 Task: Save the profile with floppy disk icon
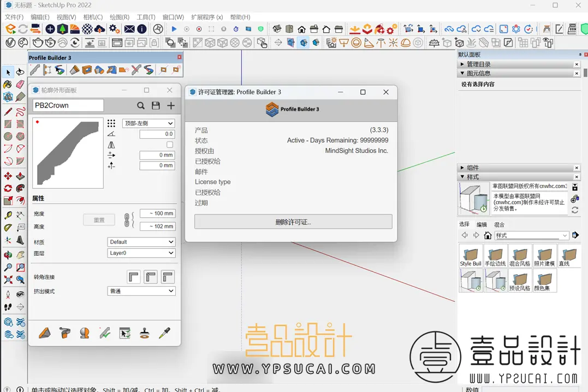pyautogui.click(x=156, y=106)
